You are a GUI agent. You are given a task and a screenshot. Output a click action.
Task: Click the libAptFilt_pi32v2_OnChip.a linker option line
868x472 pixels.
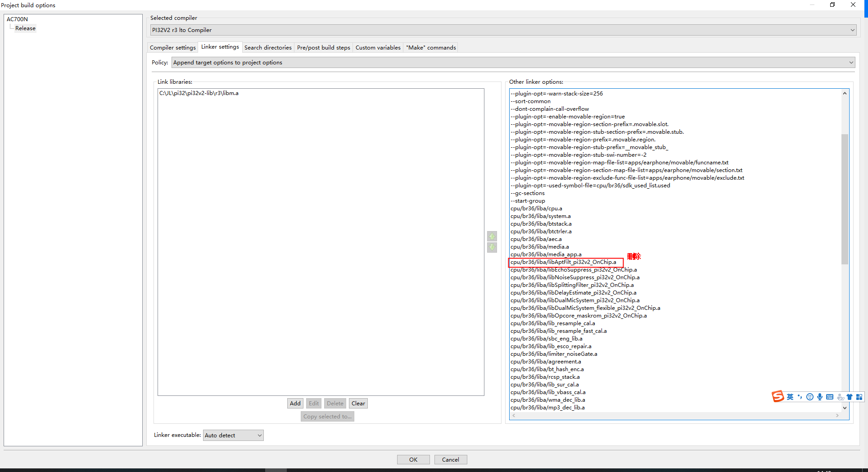coord(564,262)
